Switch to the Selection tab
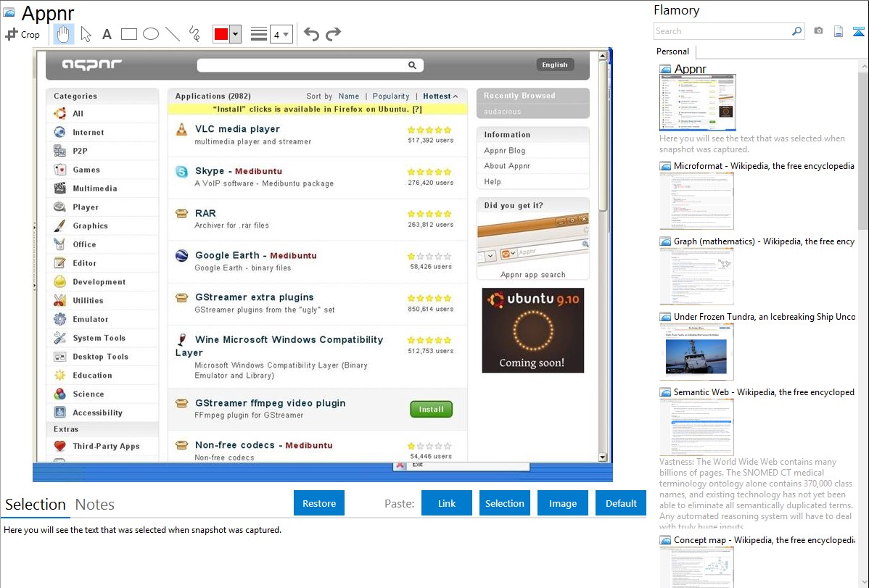Viewport: 869px width, 588px height. [x=36, y=505]
